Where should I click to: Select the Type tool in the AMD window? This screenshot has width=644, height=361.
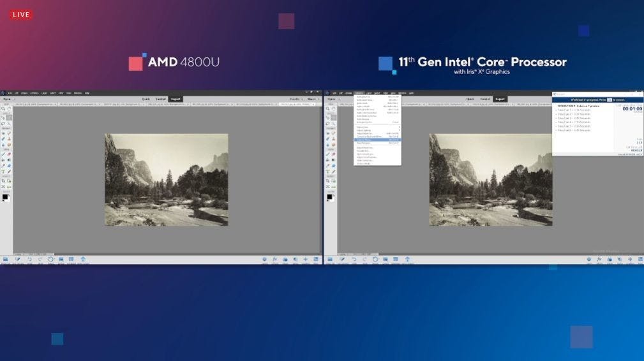tap(3, 172)
